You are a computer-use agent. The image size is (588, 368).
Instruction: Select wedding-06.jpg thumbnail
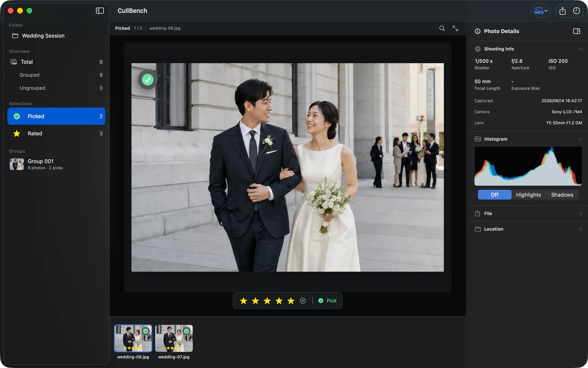click(x=133, y=339)
